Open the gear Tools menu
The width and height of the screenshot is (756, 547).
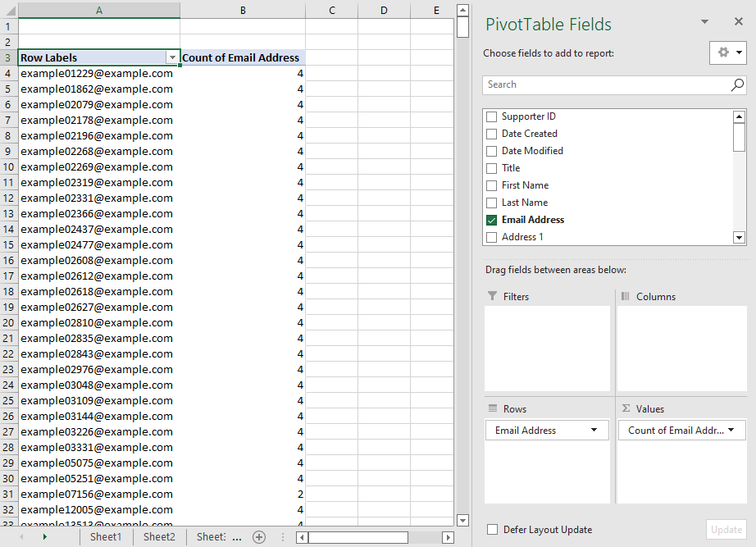(x=728, y=52)
